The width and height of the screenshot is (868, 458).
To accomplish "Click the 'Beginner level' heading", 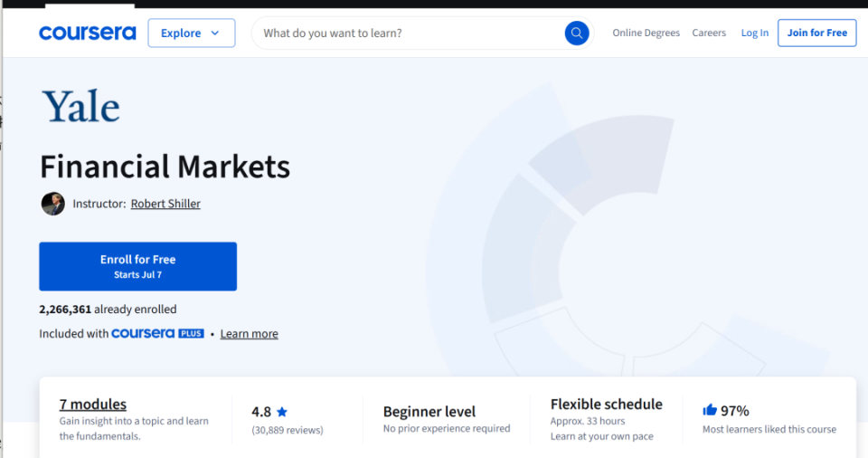I will pyautogui.click(x=429, y=412).
